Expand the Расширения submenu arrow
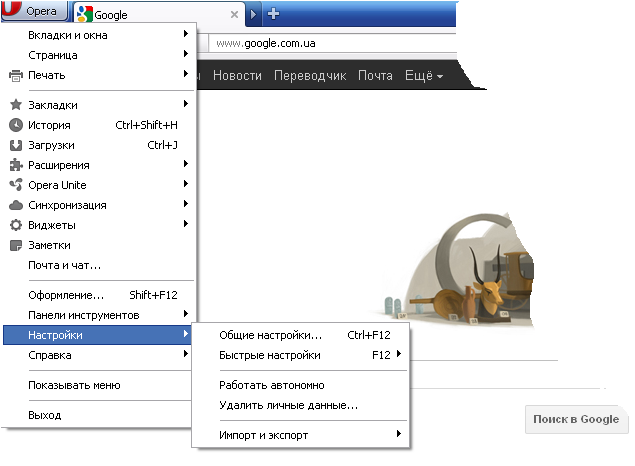This screenshot has height=466, width=635. (185, 164)
